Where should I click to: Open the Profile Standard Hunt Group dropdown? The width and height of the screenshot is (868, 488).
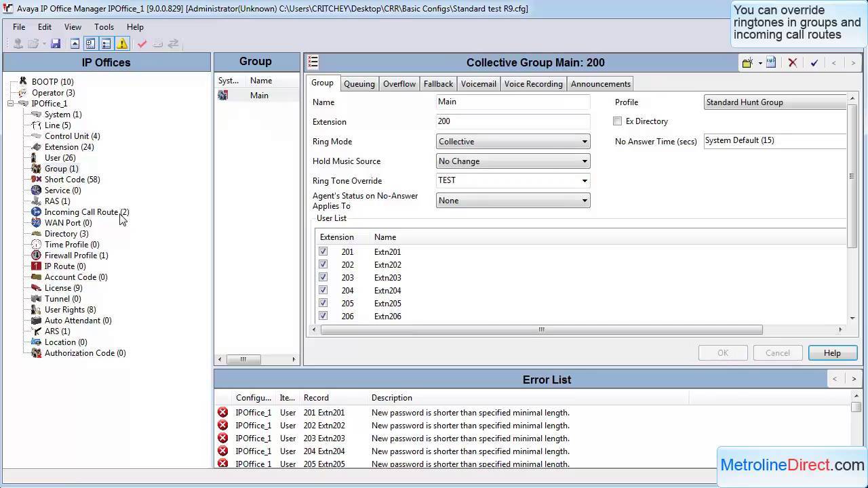[776, 102]
